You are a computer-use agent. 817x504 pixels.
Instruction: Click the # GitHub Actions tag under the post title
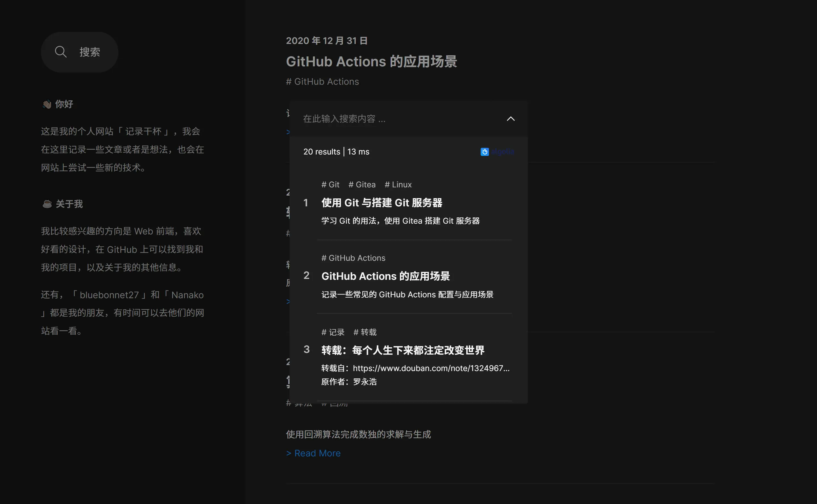(322, 82)
